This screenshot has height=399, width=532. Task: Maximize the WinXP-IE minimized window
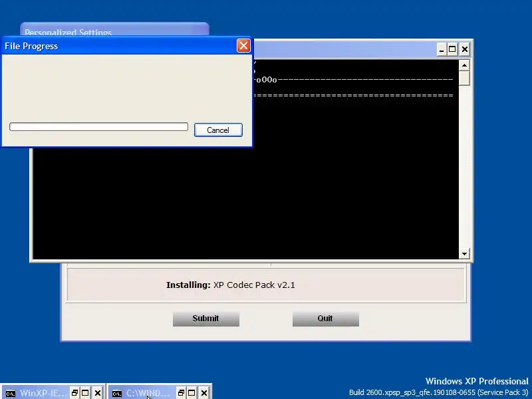pyautogui.click(x=85, y=393)
